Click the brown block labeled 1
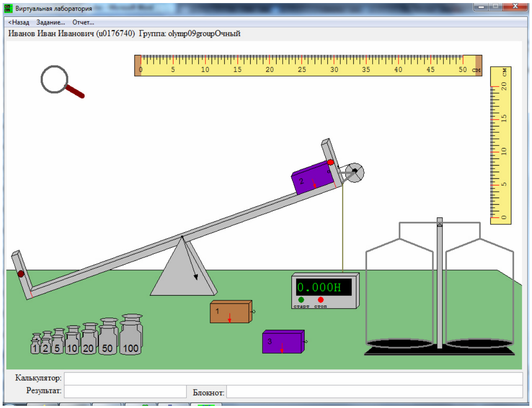This screenshot has width=532, height=408. [x=230, y=312]
